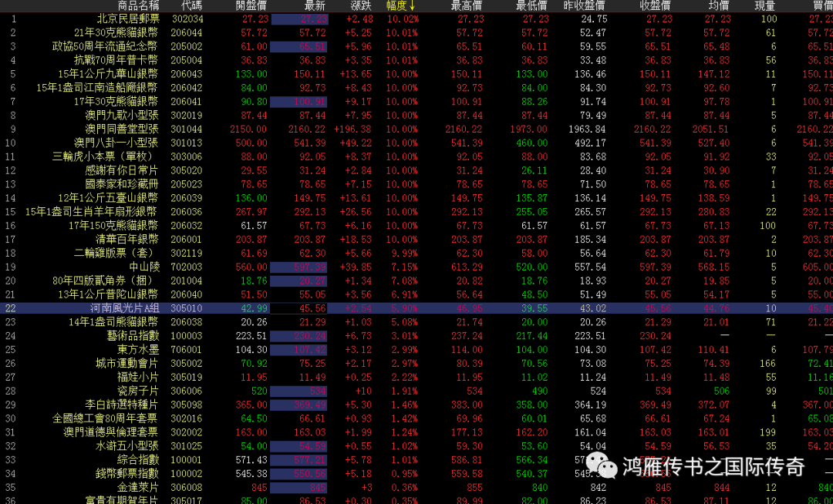Select the 15年1盎司江南造船廠銀幣 row name
The width and height of the screenshot is (833, 504).
coord(97,88)
